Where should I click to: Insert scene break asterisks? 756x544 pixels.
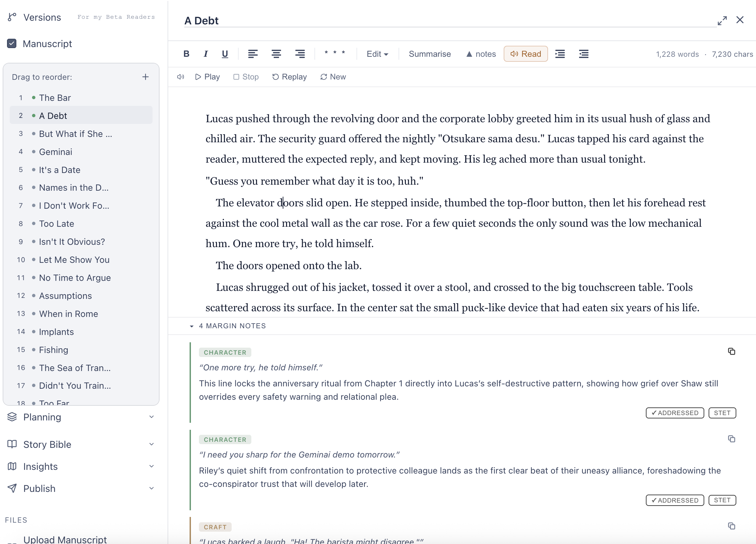tap(335, 53)
